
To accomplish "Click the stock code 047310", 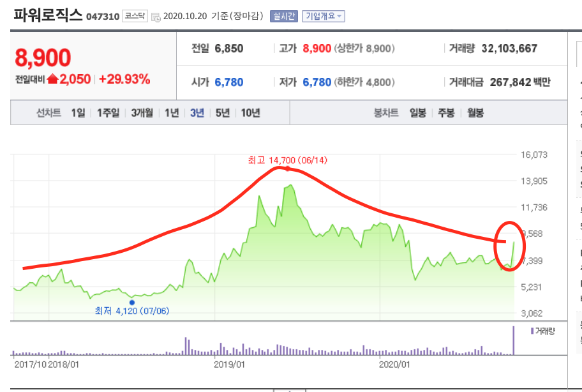I will tap(103, 17).
